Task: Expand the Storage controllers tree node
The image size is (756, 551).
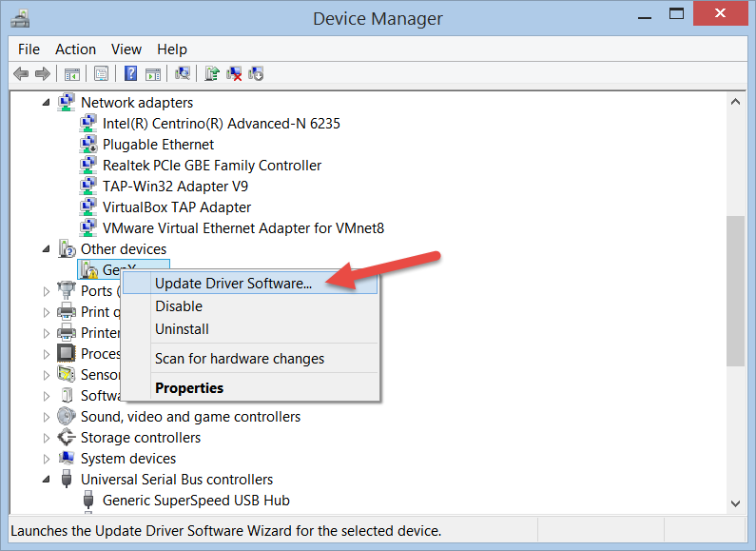Action: point(47,438)
